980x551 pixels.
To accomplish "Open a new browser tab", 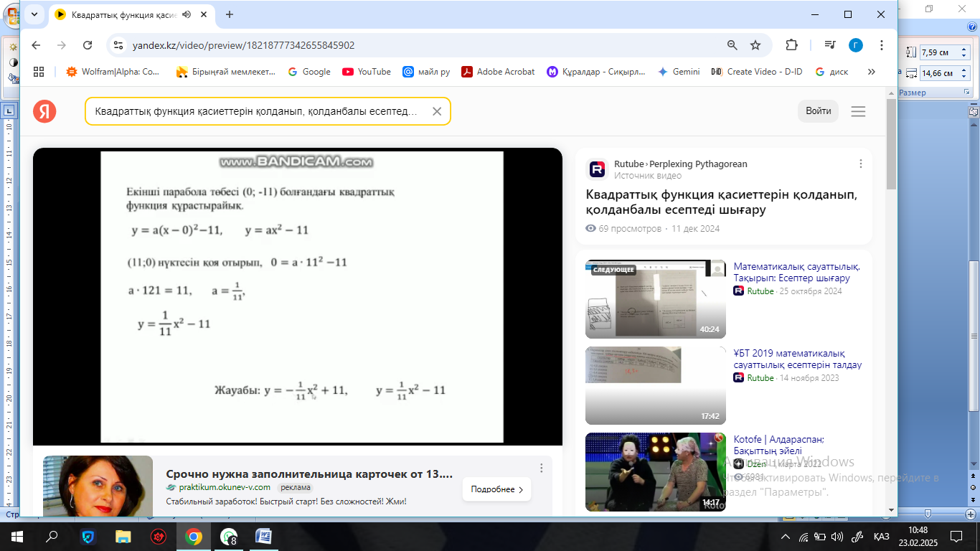I will click(230, 14).
